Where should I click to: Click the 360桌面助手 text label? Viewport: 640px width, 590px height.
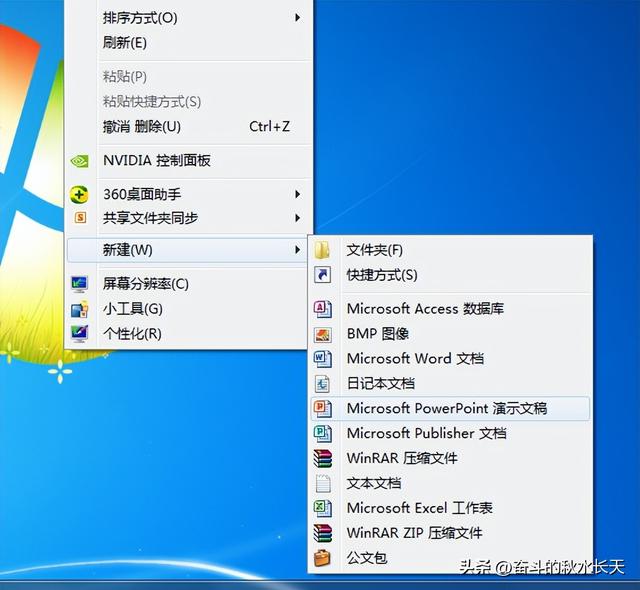[142, 194]
